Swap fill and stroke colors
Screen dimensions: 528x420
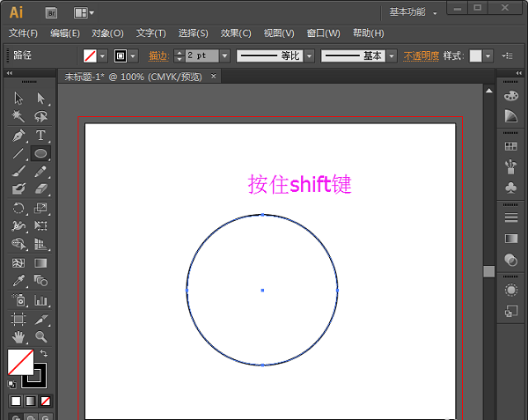[x=44, y=353]
